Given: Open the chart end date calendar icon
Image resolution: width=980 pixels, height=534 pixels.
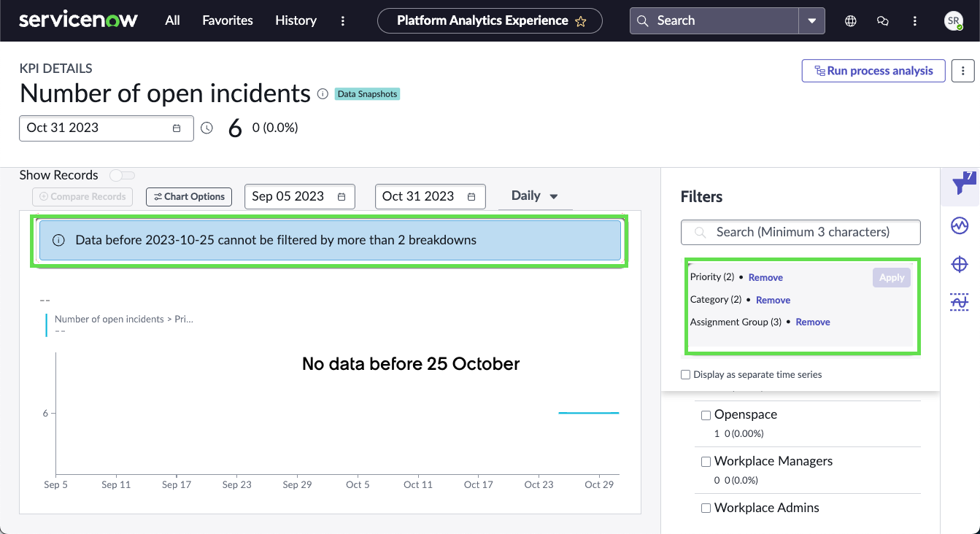Looking at the screenshot, I should tap(471, 197).
